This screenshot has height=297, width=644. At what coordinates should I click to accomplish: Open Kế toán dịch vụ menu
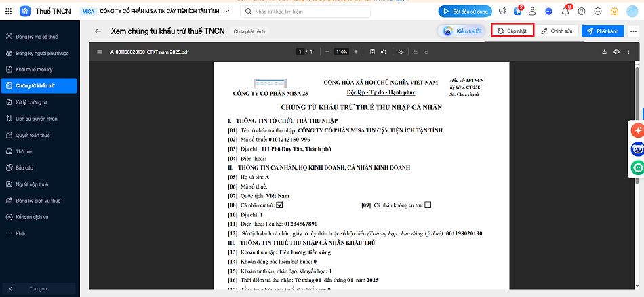click(x=39, y=217)
